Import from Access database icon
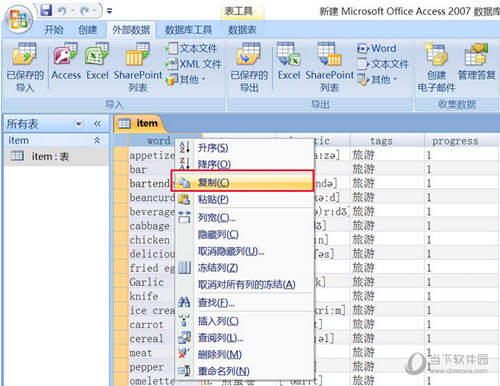Screen dimensions: 500x386 66,62
